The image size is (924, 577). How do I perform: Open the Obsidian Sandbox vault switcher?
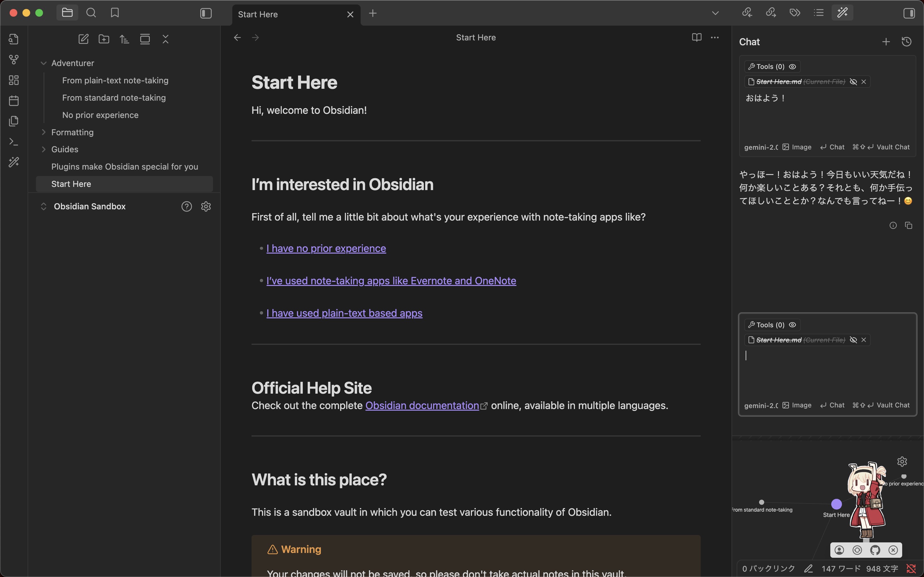89,206
